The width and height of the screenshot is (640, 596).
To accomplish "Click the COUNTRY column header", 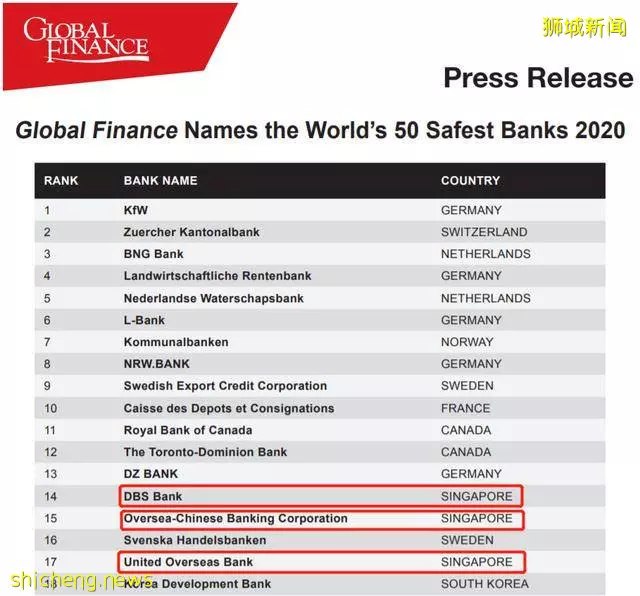I will coord(470,180).
